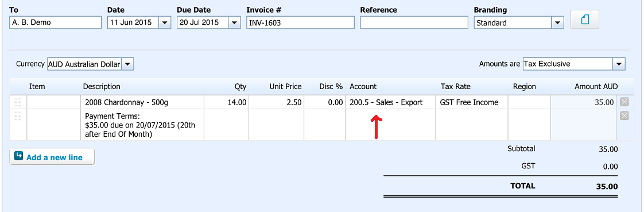This screenshot has height=212, width=644.
Task: Select the GST Free Income tax rate cell
Action: 472,102
